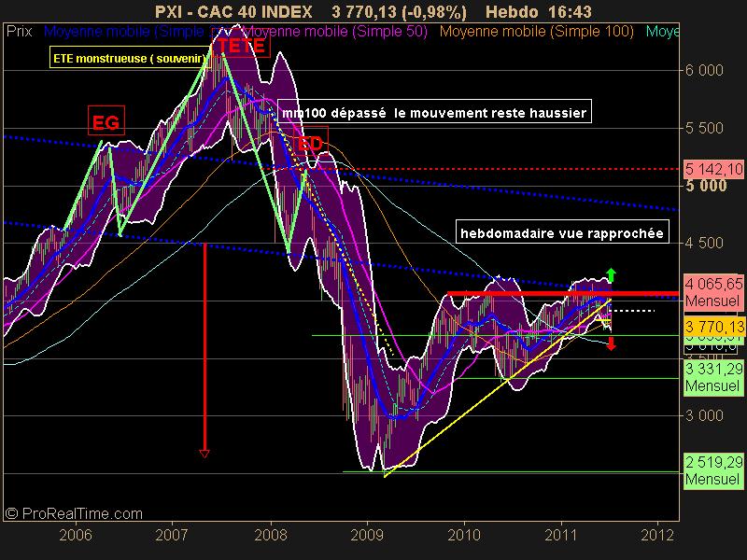Click the '3 000' price axis value
The image size is (747, 560).
click(x=704, y=415)
